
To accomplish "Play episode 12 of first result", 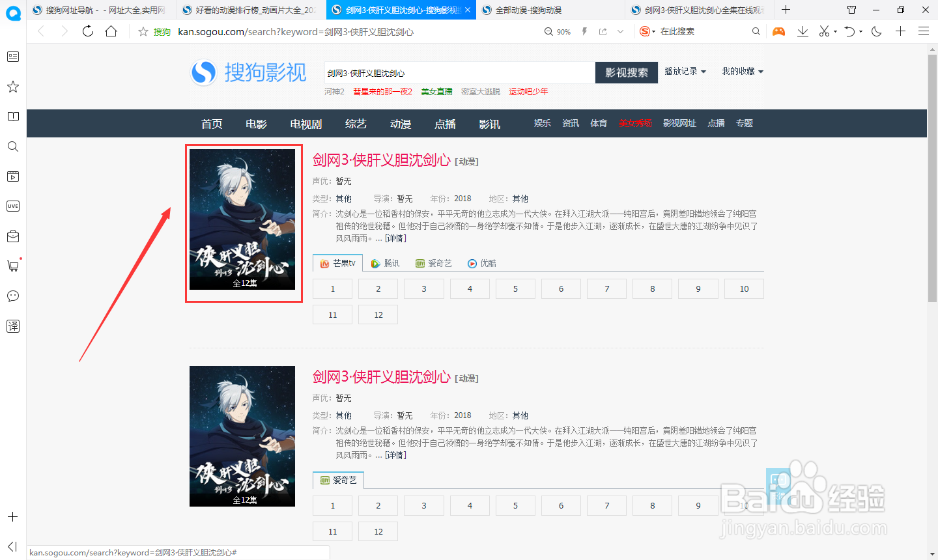I will point(378,315).
